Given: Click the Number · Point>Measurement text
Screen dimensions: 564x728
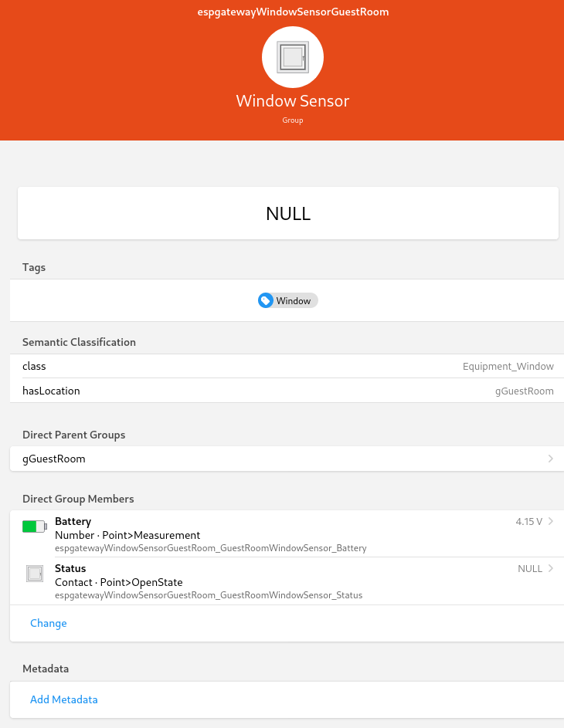Looking at the screenshot, I should [x=127, y=535].
